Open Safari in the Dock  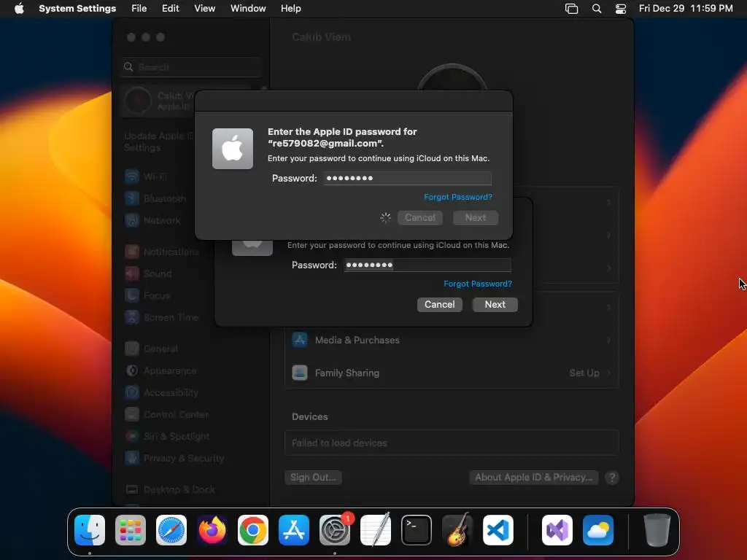pos(171,530)
